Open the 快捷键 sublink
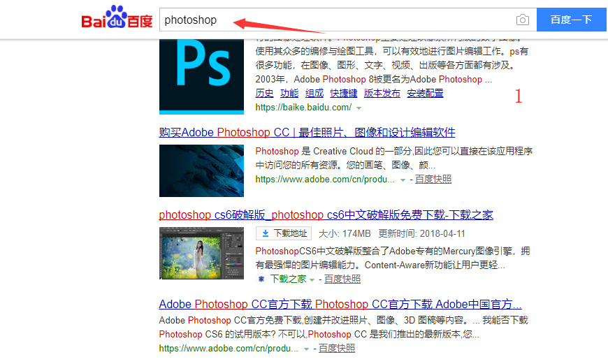Image resolution: width=608 pixels, height=364 pixels. pos(343,94)
